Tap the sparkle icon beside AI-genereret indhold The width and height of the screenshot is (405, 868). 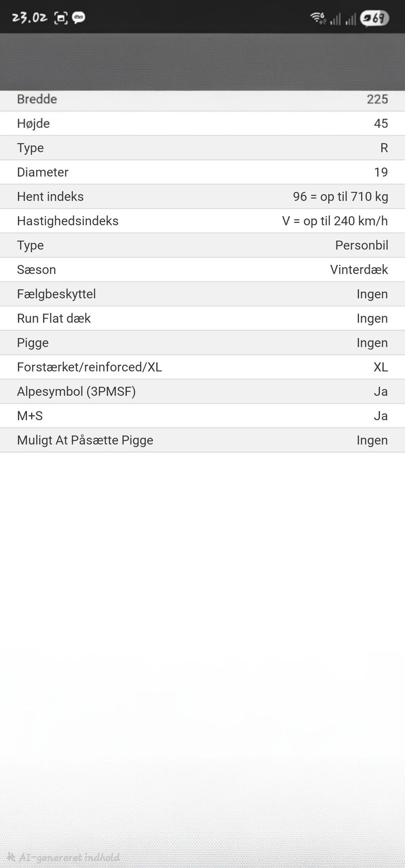(11, 857)
